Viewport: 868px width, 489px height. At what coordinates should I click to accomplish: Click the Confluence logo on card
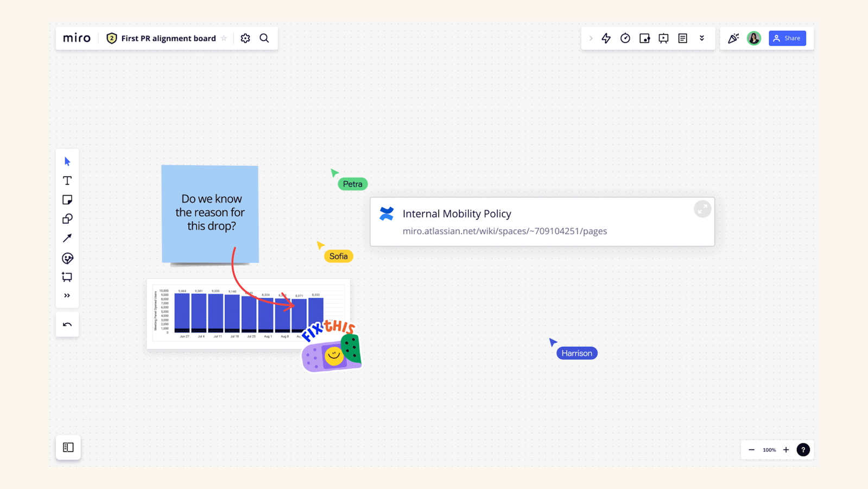click(387, 214)
